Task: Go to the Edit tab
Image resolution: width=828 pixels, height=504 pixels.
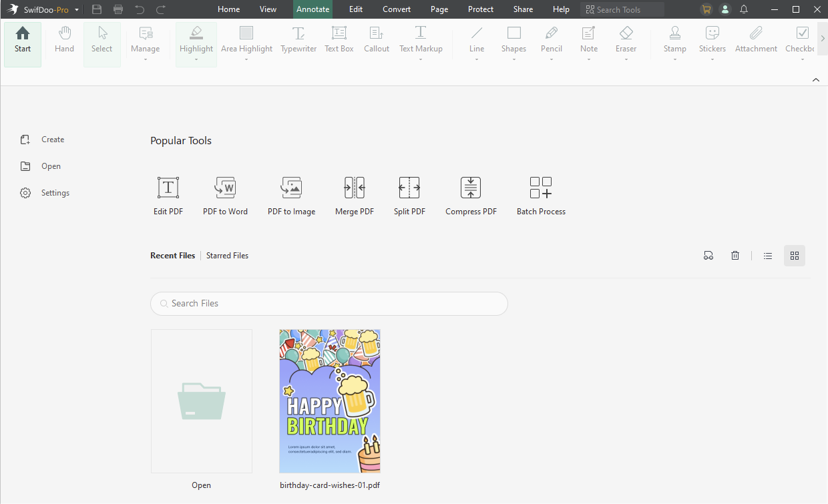Action: tap(356, 9)
